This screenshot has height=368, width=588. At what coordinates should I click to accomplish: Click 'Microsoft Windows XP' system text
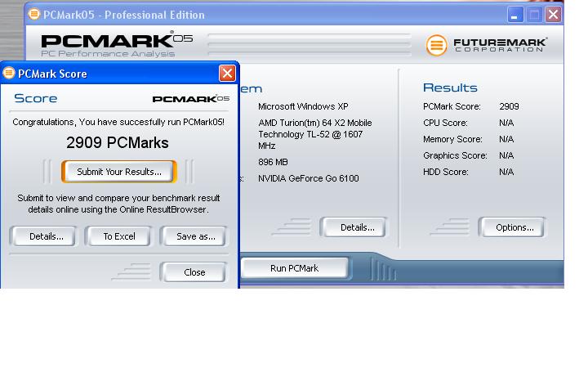(303, 106)
